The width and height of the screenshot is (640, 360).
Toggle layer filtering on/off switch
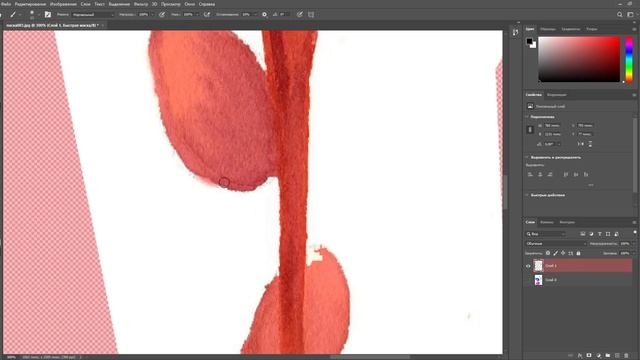(x=635, y=232)
